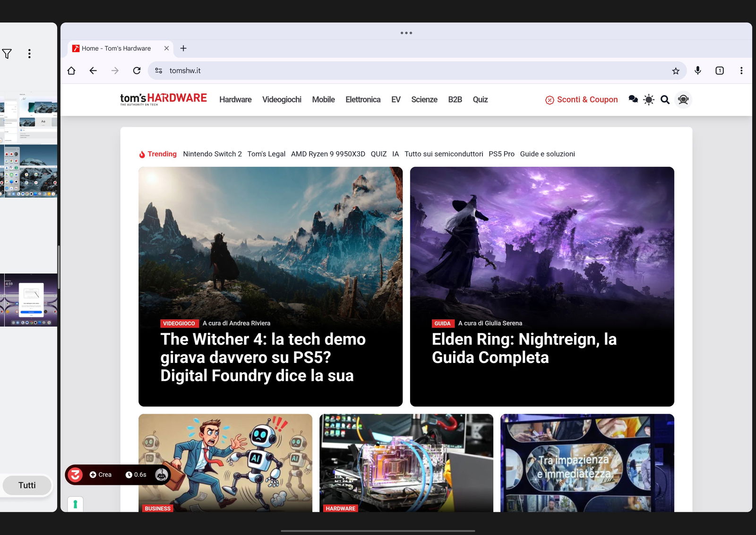Viewport: 756px width, 535px height.
Task: Activate voice search microphone icon
Action: tap(698, 70)
